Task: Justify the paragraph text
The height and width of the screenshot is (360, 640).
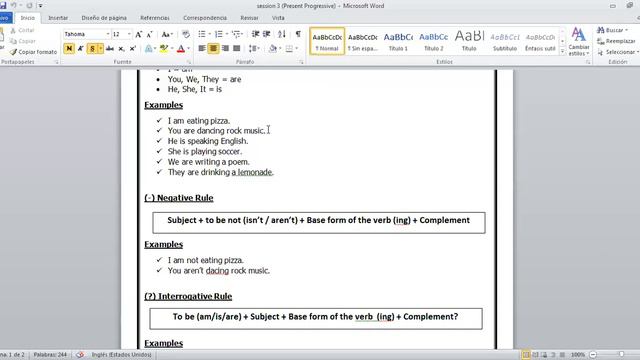Action: pos(236,49)
